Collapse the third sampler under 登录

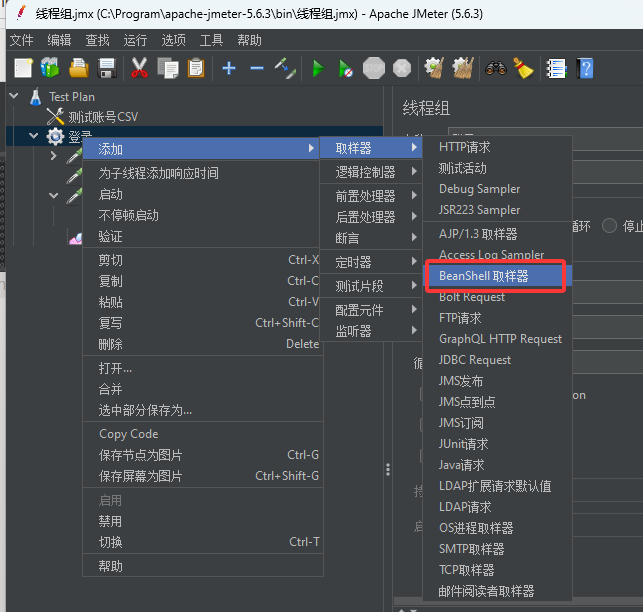click(53, 195)
